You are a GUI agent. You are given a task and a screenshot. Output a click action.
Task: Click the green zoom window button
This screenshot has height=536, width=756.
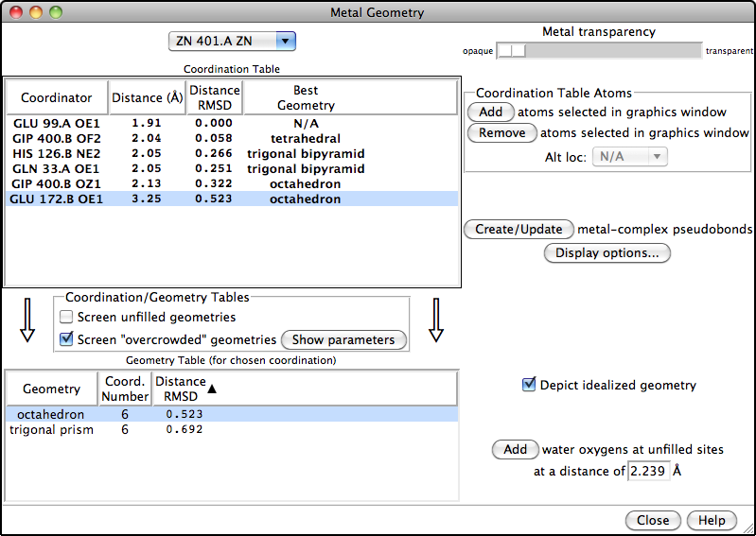(x=56, y=12)
